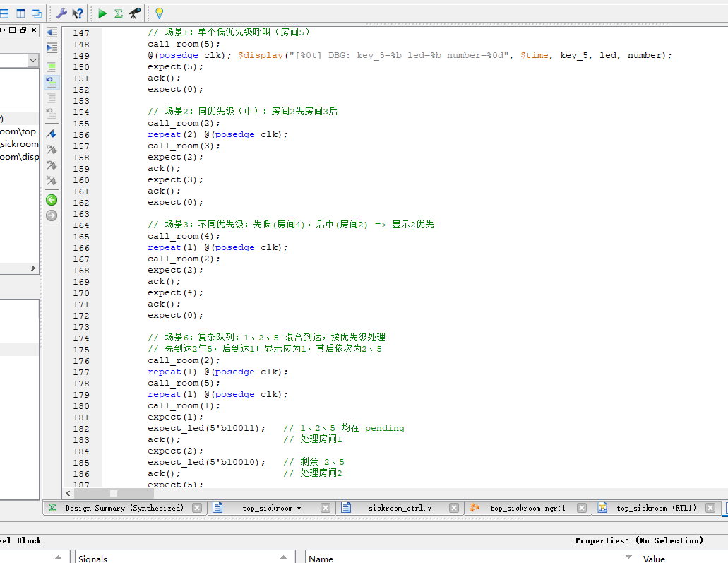The height and width of the screenshot is (563, 728).
Task: Click the $display statement on line 149
Action: [455, 55]
